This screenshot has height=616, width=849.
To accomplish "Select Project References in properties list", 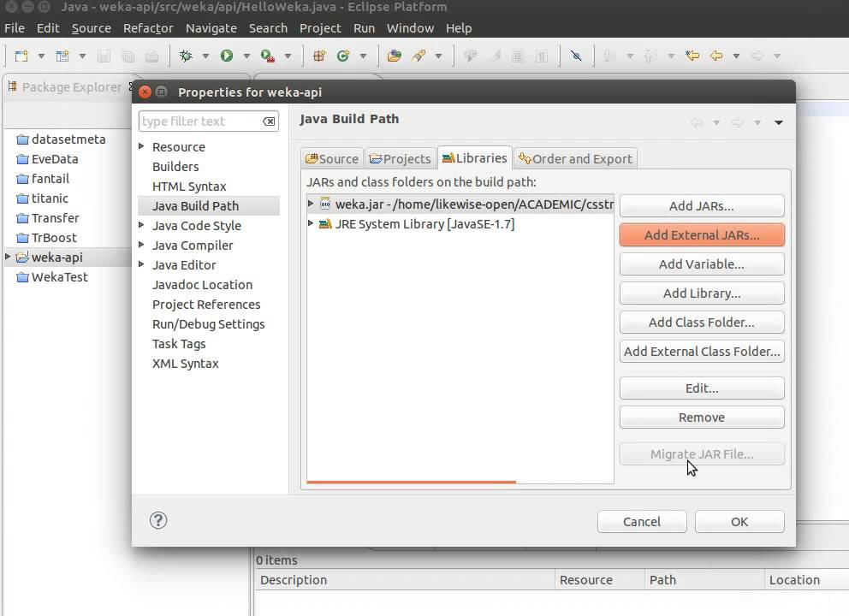I will tap(206, 305).
